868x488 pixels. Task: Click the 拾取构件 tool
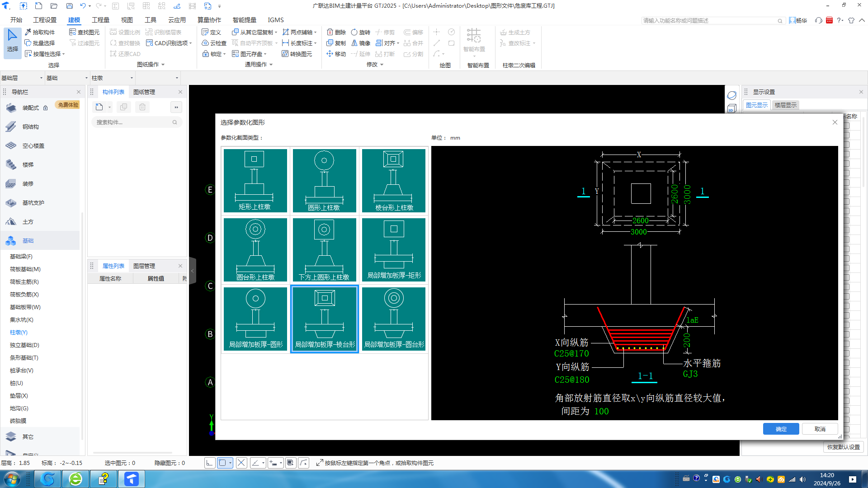40,32
